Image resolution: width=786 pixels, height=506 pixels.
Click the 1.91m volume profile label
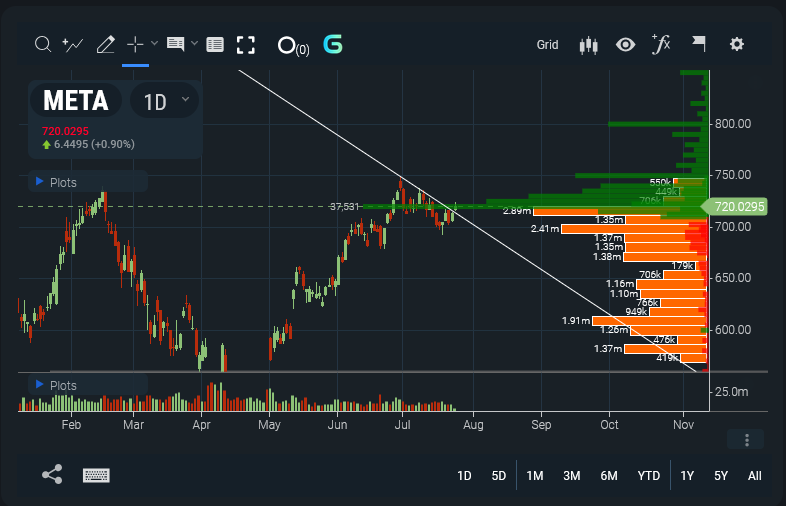(576, 320)
